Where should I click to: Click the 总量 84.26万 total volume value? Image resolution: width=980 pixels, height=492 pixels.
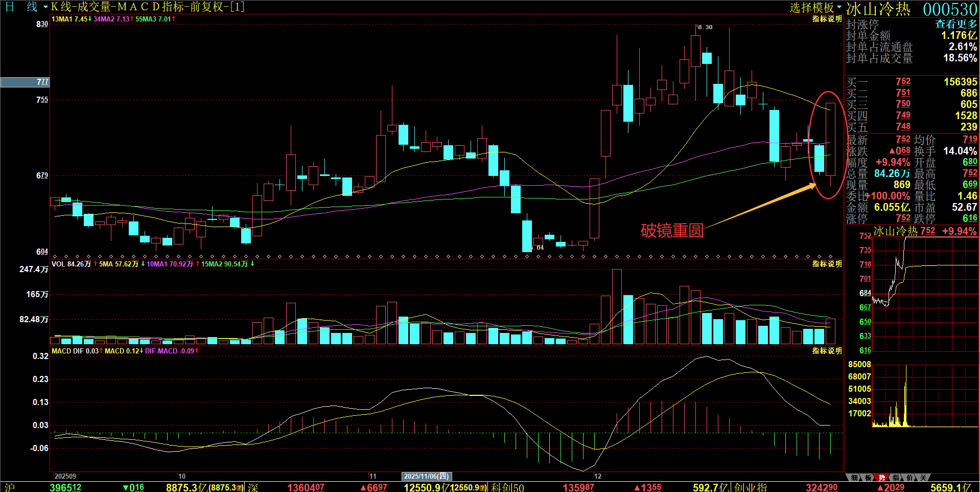click(892, 173)
